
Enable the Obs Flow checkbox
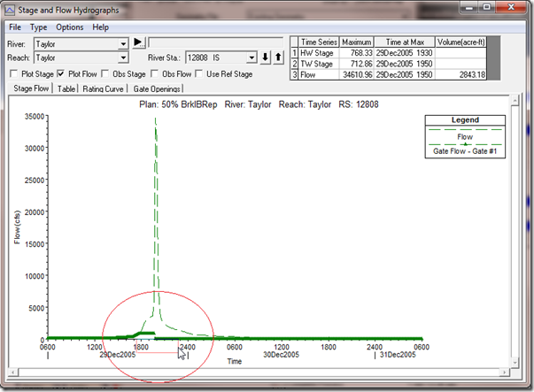point(155,73)
